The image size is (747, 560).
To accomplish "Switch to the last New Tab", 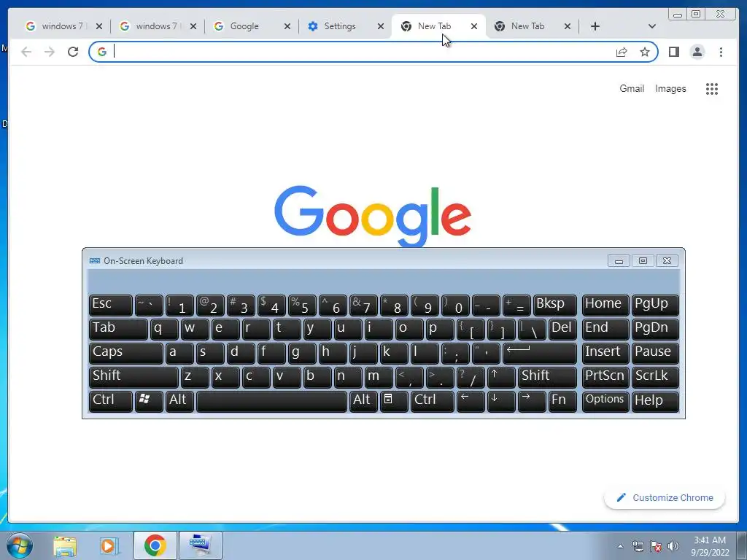I will coord(527,26).
